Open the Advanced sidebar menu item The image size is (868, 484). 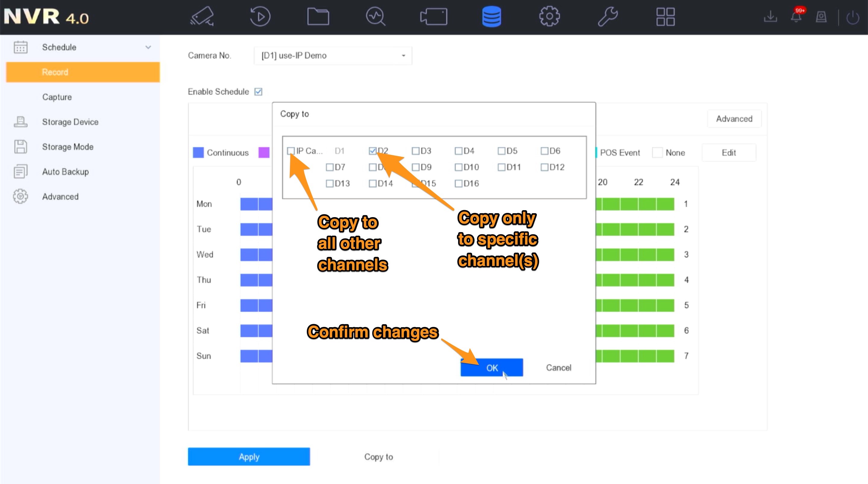click(x=60, y=197)
